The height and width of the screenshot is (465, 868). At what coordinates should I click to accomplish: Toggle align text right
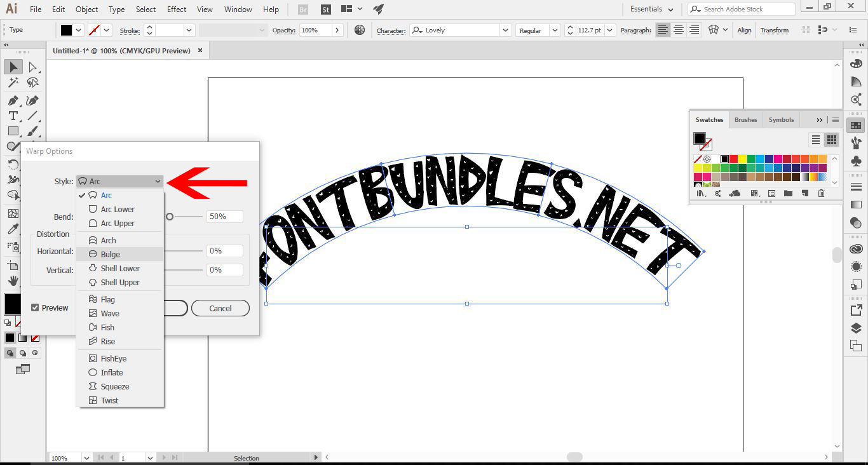(694, 30)
